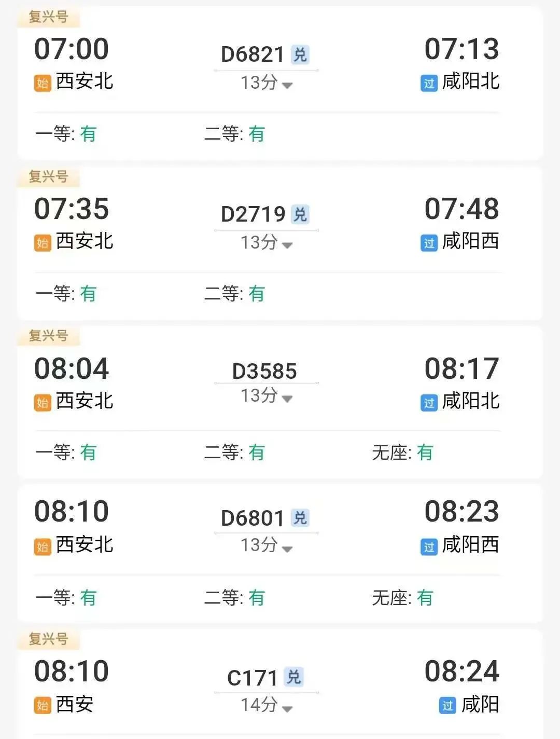
Task: Open train number D3585 details
Action: pos(264,371)
